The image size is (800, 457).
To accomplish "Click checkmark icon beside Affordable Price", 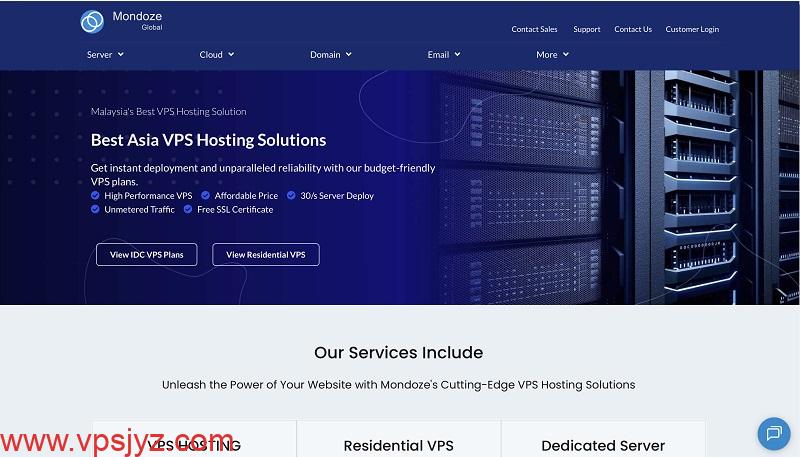I will (205, 195).
